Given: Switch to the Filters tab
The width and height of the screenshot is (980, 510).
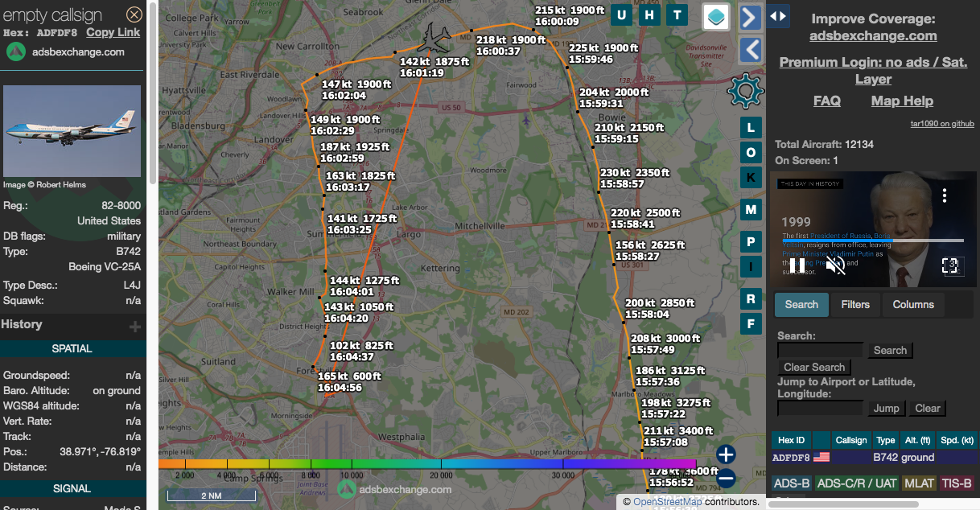Looking at the screenshot, I should point(855,305).
